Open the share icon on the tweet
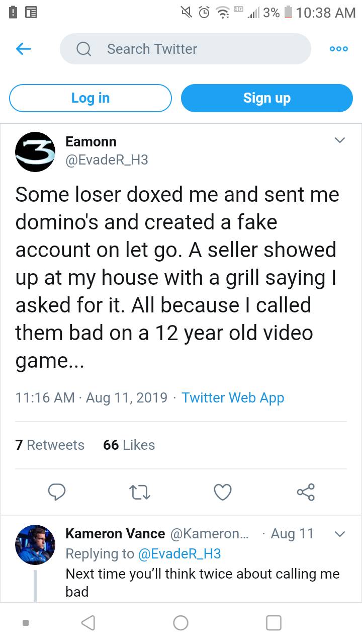The width and height of the screenshot is (362, 644). [306, 492]
